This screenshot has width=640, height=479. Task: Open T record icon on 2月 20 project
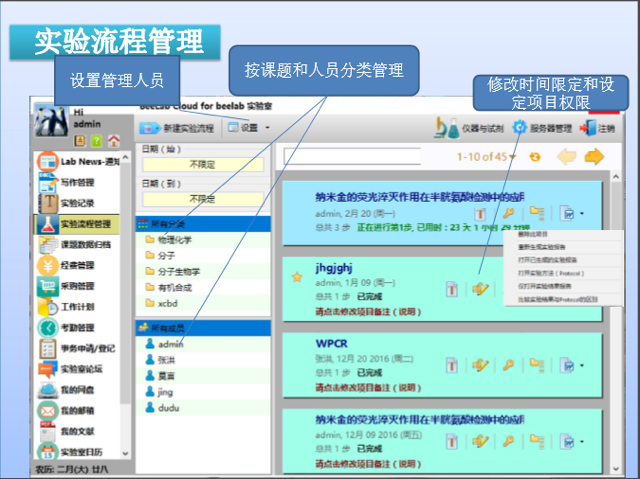[480, 213]
